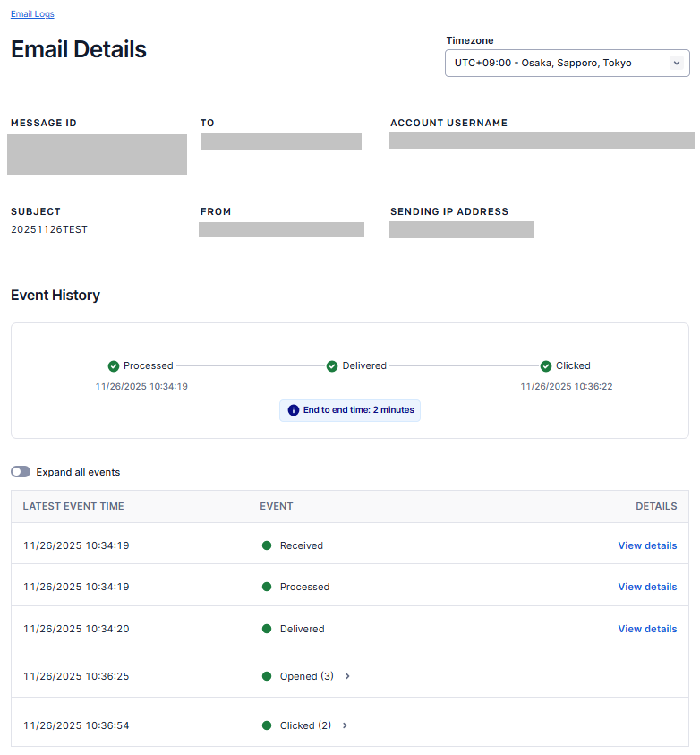View details for the Processed event
The image size is (700, 755).
pos(646,587)
